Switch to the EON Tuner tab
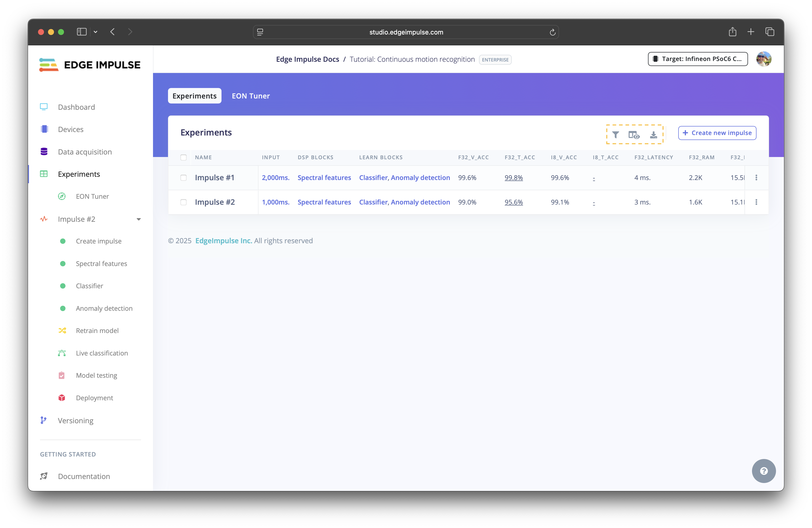The height and width of the screenshot is (528, 812). pos(251,96)
